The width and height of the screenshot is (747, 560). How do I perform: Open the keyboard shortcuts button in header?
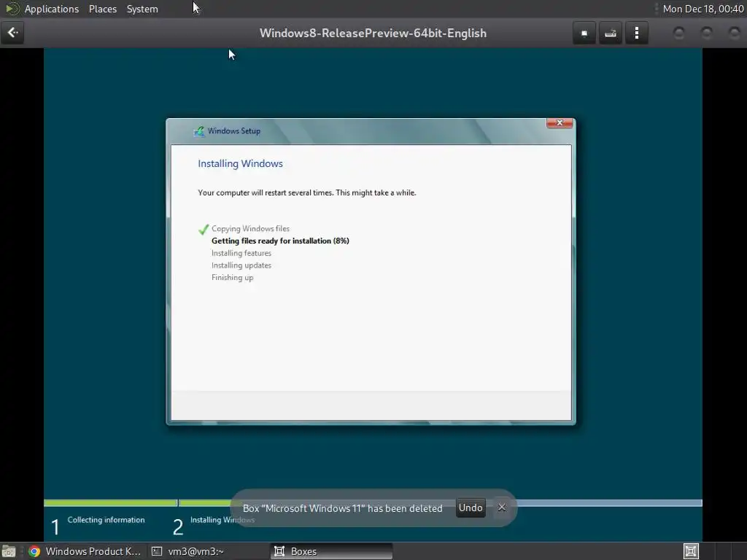[611, 34]
